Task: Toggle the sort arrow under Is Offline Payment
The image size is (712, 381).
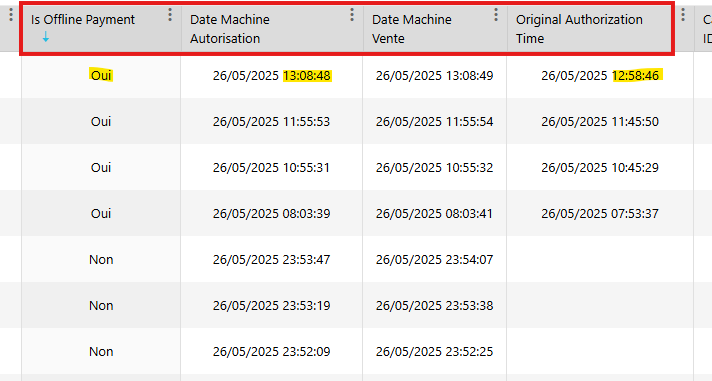Action: pos(45,37)
